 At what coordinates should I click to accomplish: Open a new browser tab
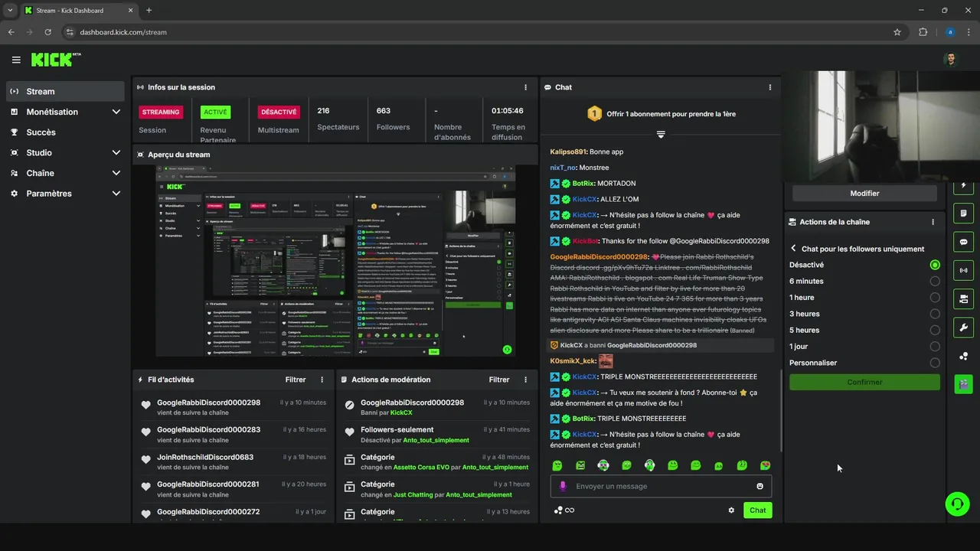(x=149, y=10)
